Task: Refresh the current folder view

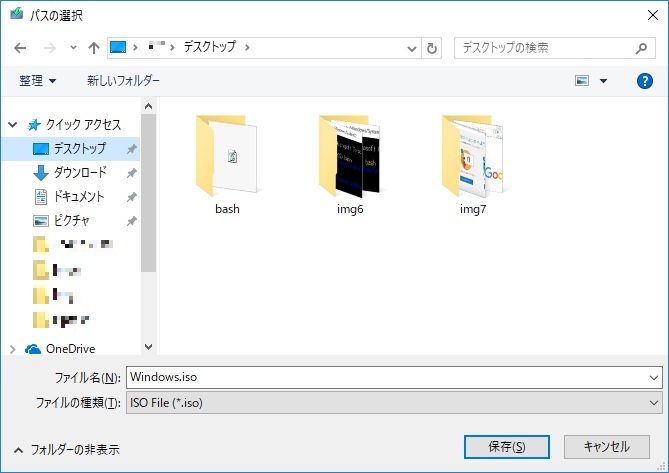Action: click(x=432, y=48)
